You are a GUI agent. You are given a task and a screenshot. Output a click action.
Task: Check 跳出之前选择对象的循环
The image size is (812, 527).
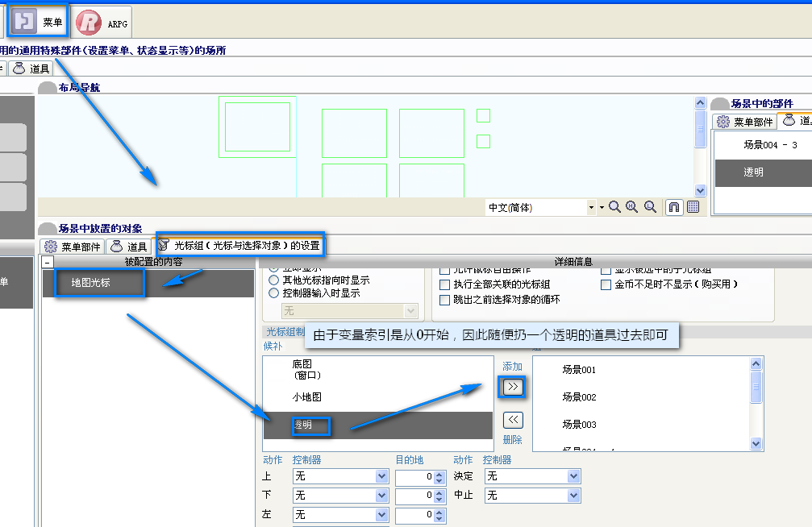click(x=444, y=300)
